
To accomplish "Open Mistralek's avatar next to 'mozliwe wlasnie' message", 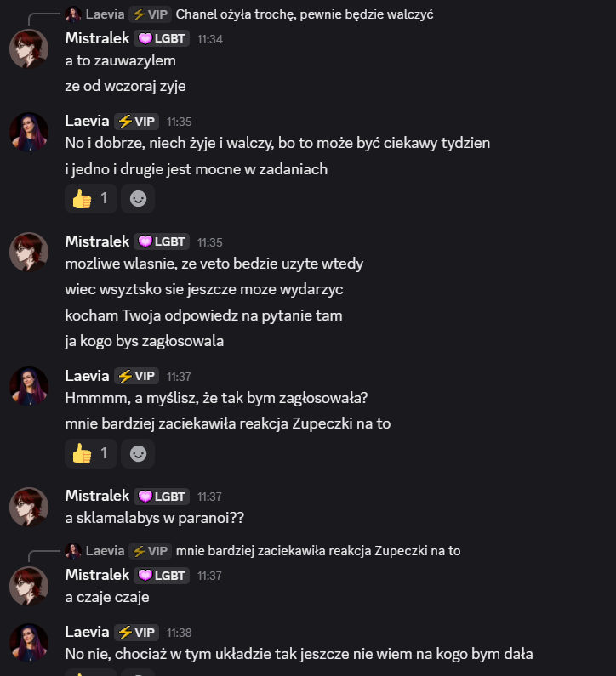I will [x=29, y=253].
